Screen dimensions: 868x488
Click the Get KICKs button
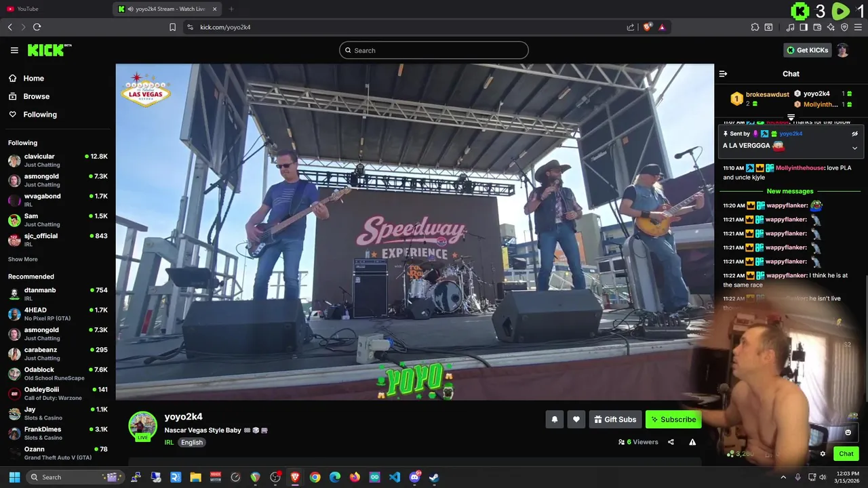point(807,50)
